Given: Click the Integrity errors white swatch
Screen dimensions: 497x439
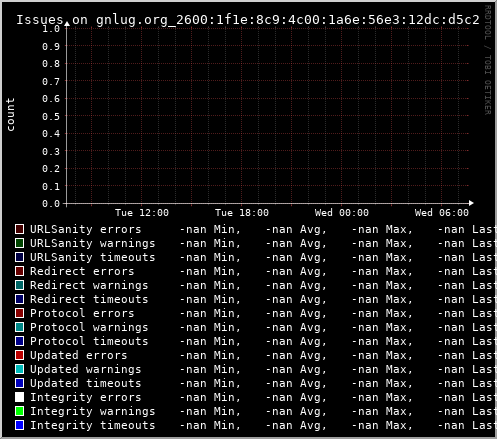Looking at the screenshot, I should (x=19, y=397).
